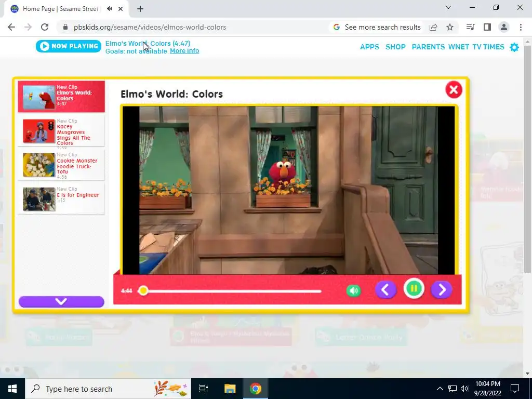532x399 pixels.
Task: Close the video player overlay
Action: click(454, 90)
